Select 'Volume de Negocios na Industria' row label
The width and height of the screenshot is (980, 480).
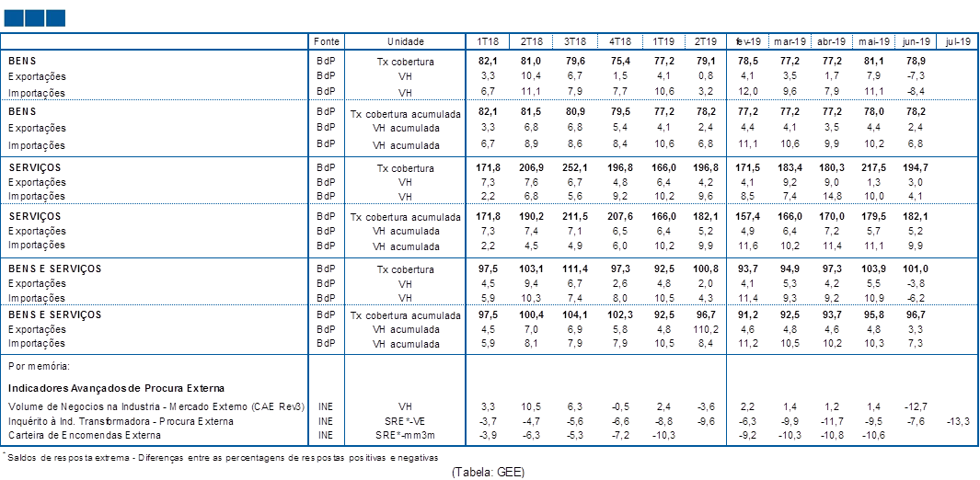point(156,407)
